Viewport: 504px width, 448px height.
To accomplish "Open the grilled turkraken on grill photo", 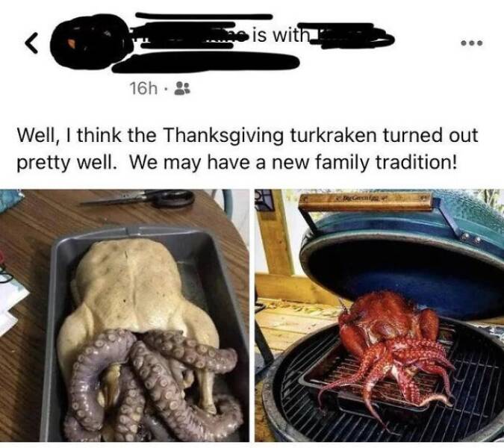I will click(x=379, y=315).
